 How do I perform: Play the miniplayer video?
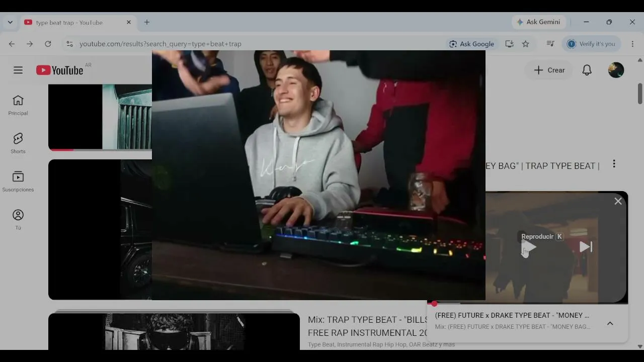coord(529,247)
